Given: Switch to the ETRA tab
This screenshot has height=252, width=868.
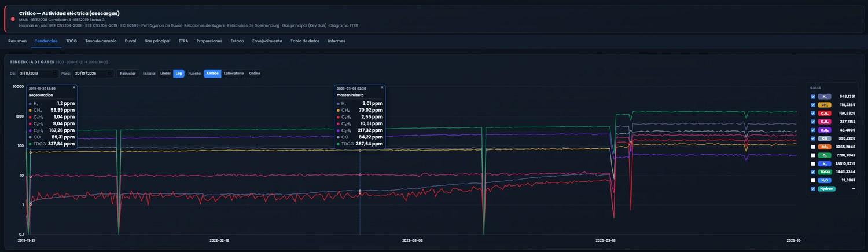Looking at the screenshot, I should click(x=183, y=41).
